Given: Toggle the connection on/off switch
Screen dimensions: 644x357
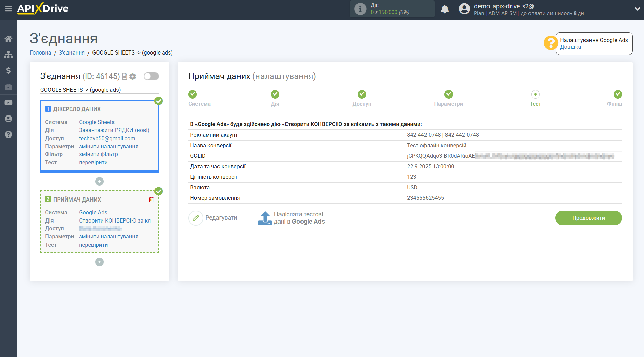Looking at the screenshot, I should pos(151,76).
